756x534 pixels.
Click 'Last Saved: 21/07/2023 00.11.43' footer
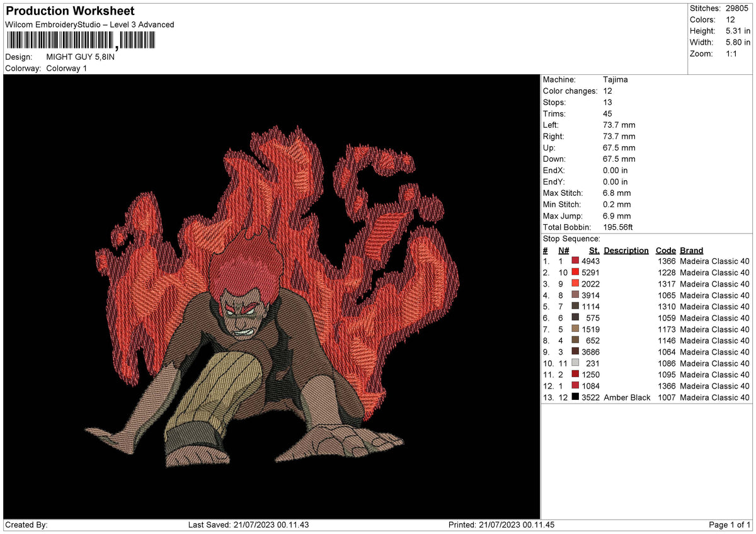pyautogui.click(x=248, y=525)
